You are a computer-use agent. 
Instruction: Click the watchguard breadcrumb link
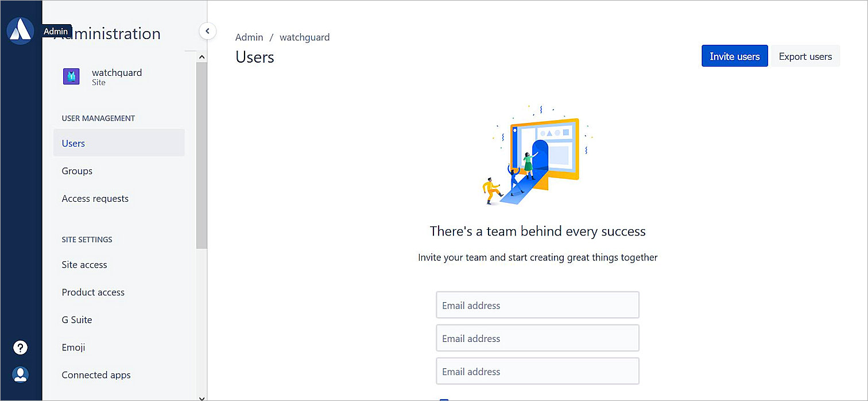click(x=304, y=37)
